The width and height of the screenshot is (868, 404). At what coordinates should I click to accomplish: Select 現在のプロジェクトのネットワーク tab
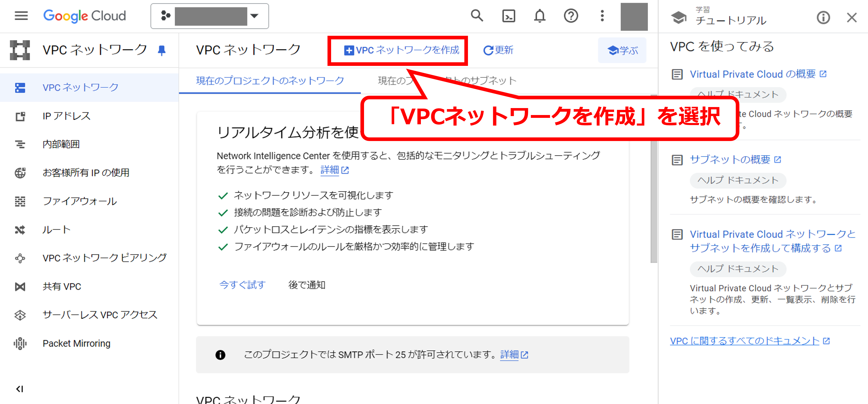click(x=270, y=81)
